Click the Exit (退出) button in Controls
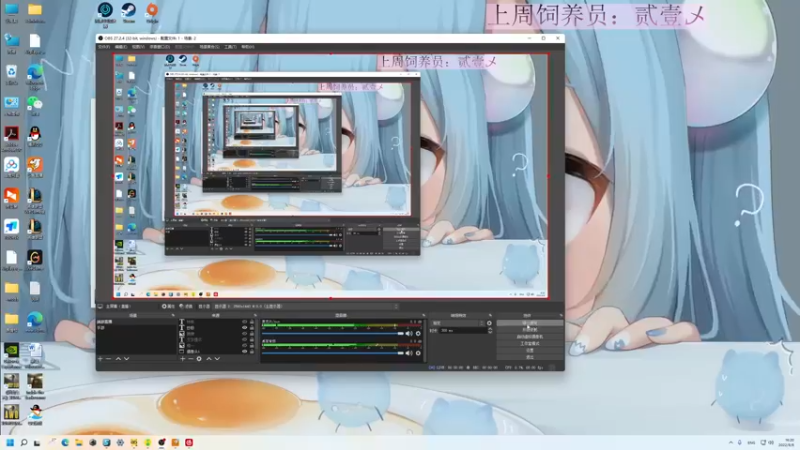800x450 pixels. coord(530,357)
